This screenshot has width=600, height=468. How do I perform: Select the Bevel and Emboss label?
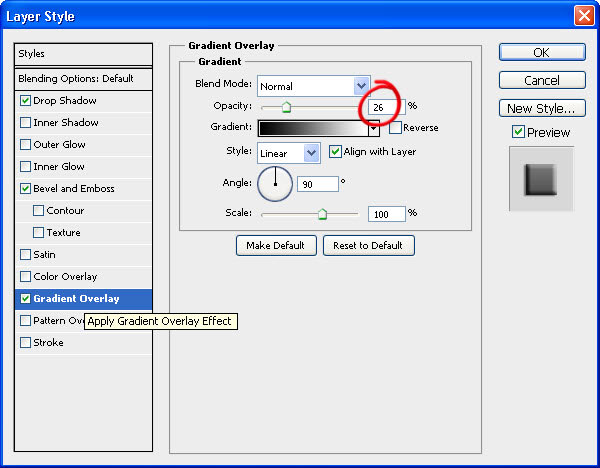[74, 189]
